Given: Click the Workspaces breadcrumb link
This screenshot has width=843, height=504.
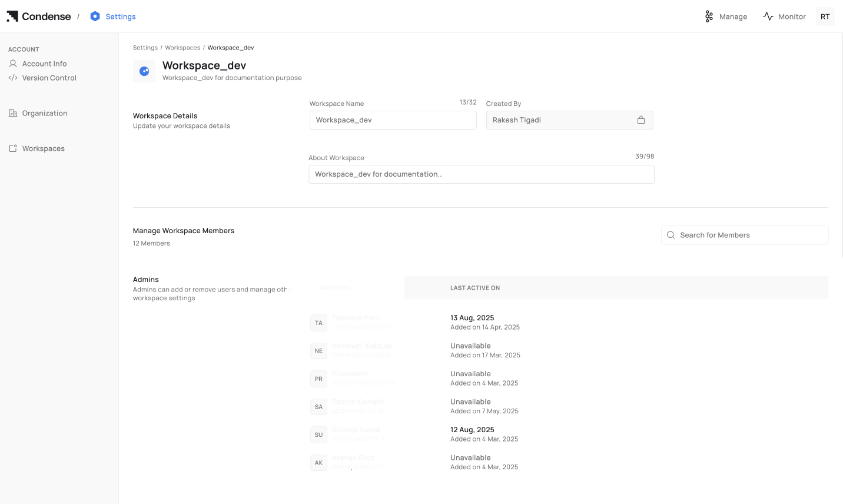Looking at the screenshot, I should point(182,48).
